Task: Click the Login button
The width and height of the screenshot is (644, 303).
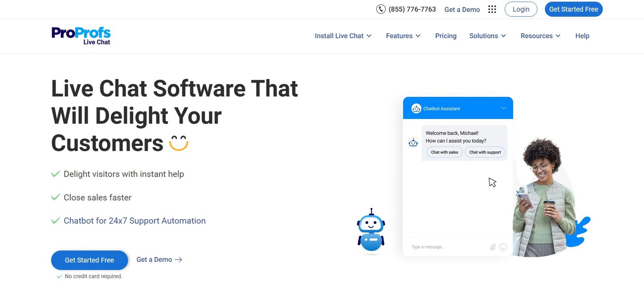Action: coord(521,9)
